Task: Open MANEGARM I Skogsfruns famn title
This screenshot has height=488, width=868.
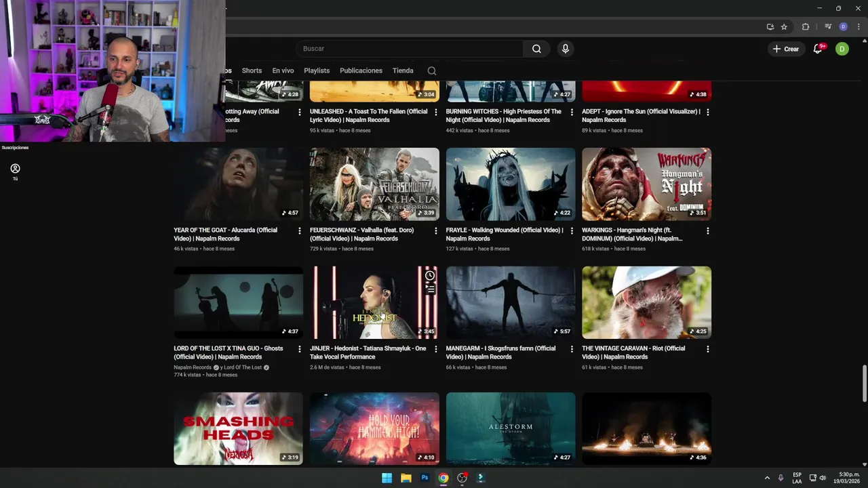Action: click(x=500, y=352)
